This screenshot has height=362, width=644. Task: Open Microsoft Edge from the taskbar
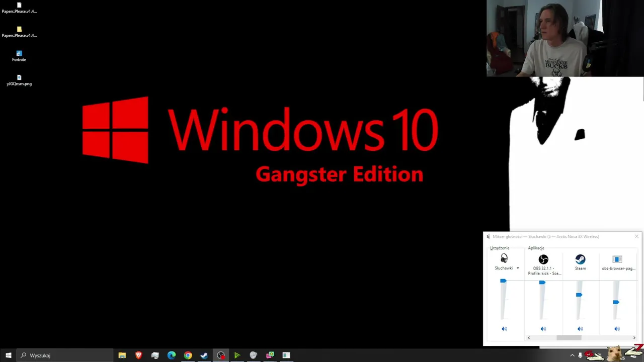pyautogui.click(x=172, y=355)
